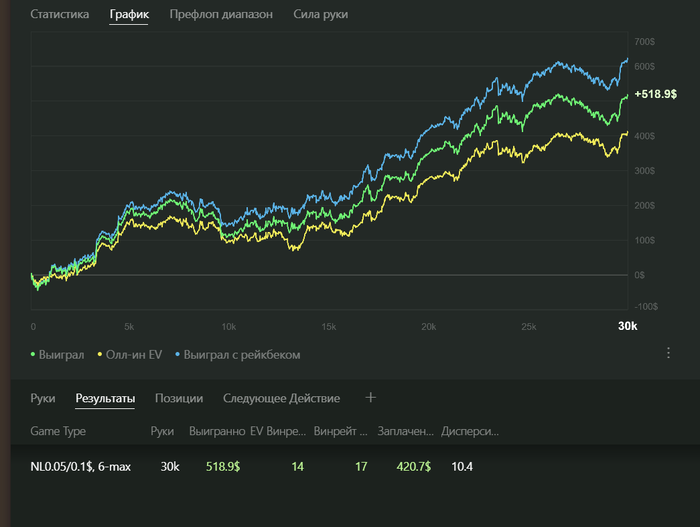This screenshot has width=700, height=527.
Task: Open the Сила руки tab
Action: point(321,14)
